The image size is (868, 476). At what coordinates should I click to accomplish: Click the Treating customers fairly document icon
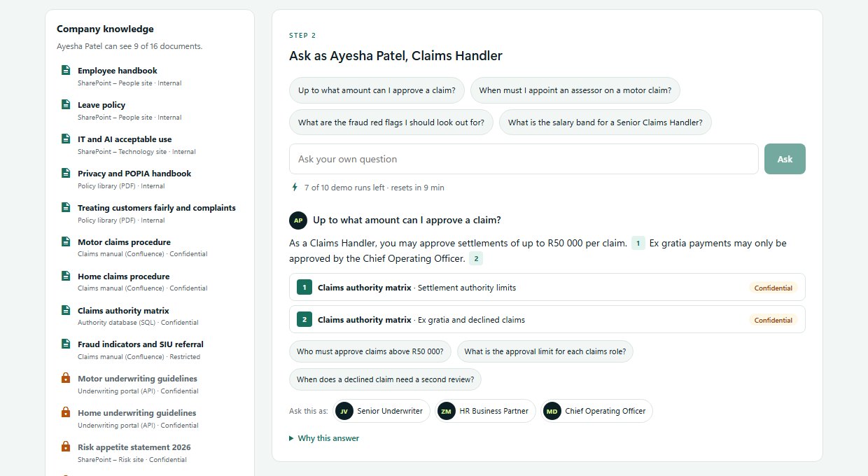pyautogui.click(x=66, y=207)
